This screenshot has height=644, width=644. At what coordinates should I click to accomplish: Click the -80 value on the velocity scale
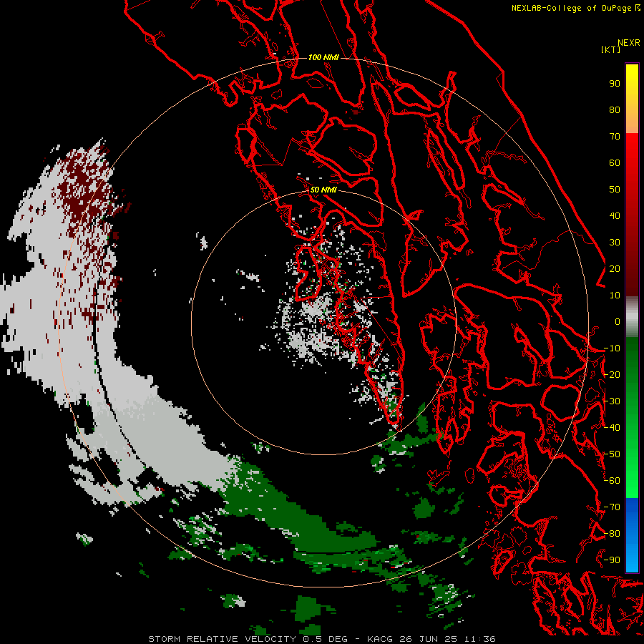coord(612,534)
